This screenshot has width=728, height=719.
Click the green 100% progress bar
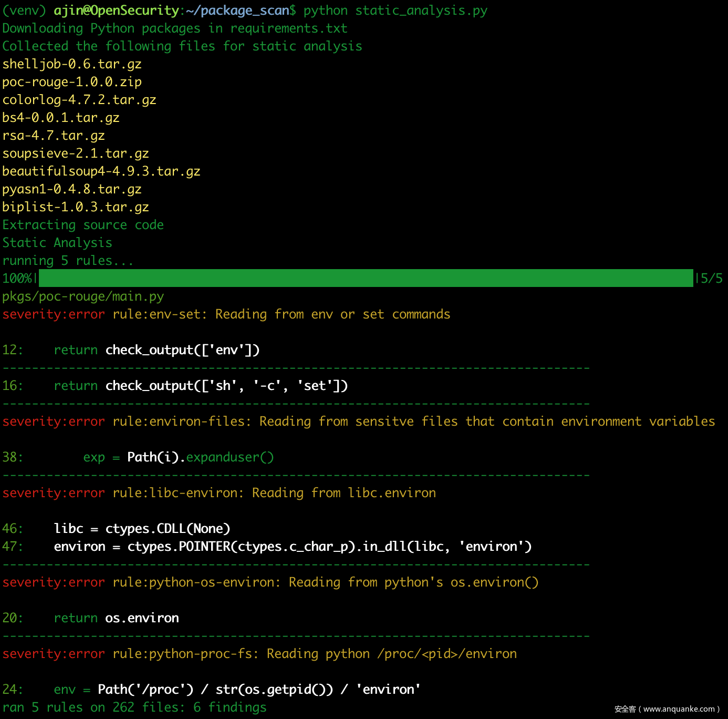366,278
